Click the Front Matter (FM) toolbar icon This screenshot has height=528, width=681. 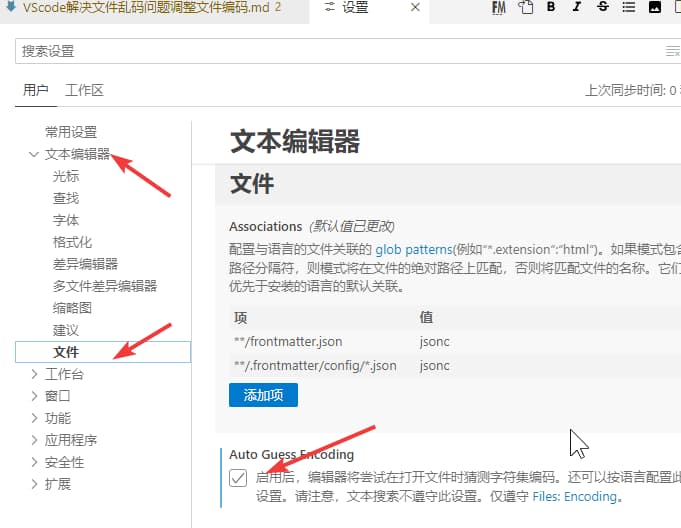[x=499, y=8]
